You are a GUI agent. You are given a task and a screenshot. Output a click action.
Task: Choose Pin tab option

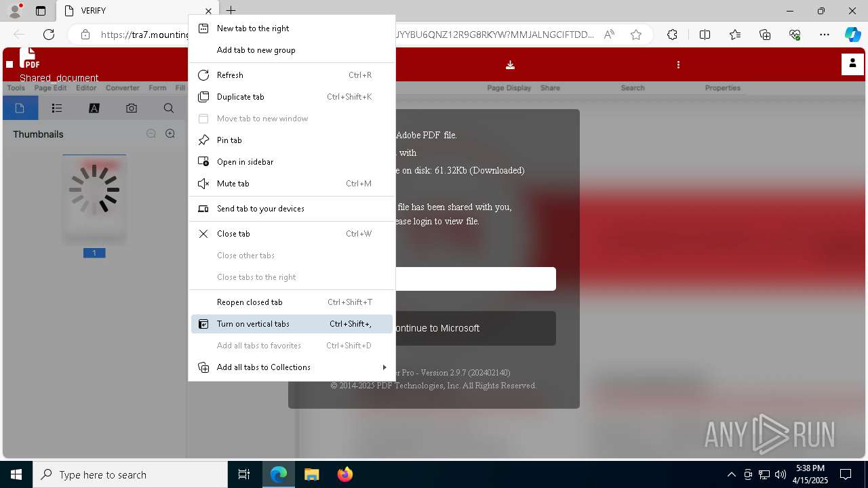292,140
